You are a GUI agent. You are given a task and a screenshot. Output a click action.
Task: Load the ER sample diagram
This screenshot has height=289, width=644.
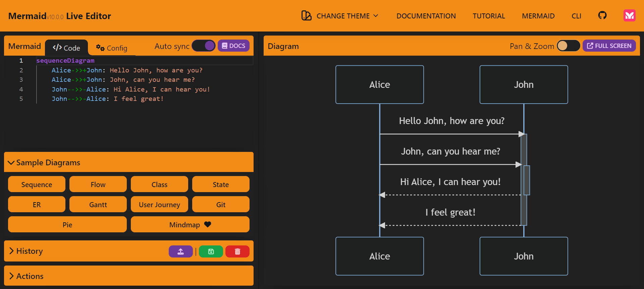37,204
